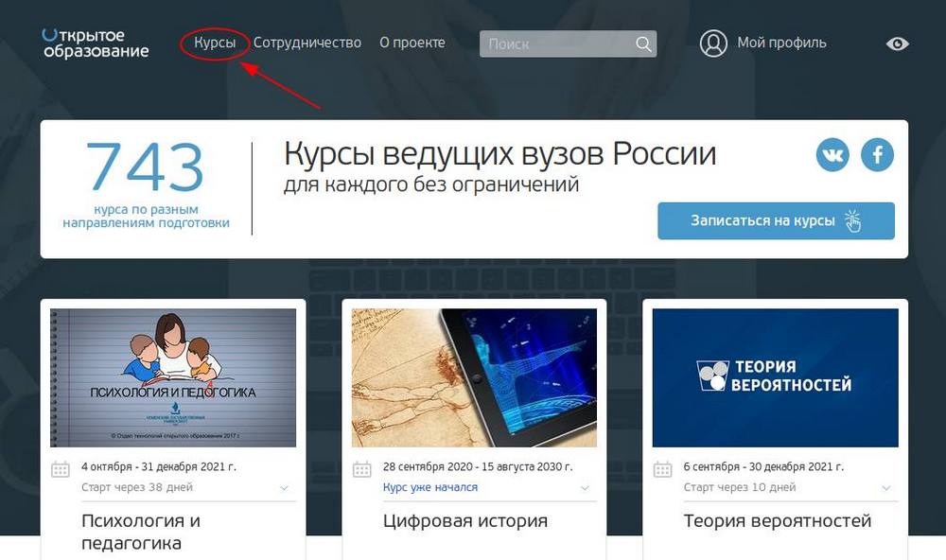Open the Сотрудничество menu item
Image resolution: width=946 pixels, height=560 pixels.
[307, 43]
